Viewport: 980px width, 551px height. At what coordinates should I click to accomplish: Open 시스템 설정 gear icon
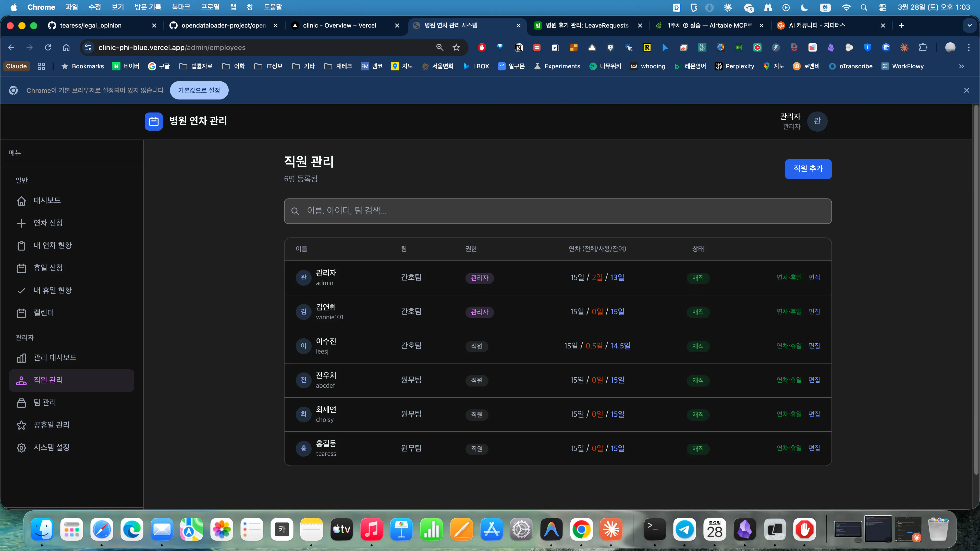21,448
